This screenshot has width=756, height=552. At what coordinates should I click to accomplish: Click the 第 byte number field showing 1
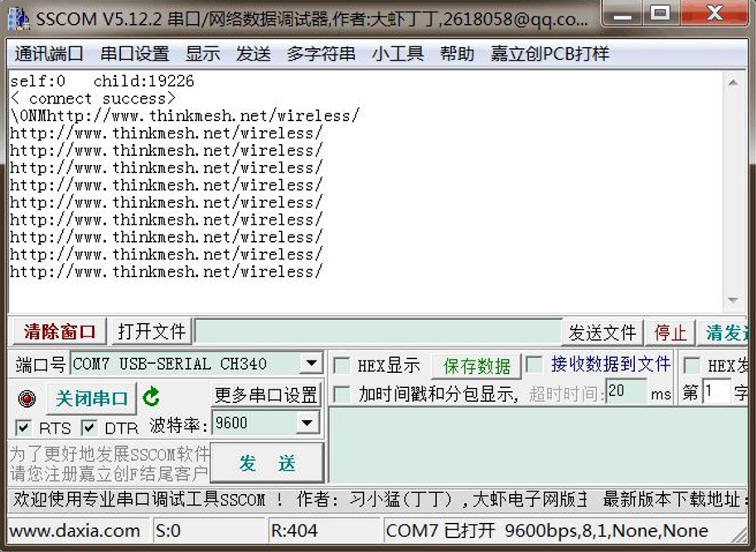[716, 391]
